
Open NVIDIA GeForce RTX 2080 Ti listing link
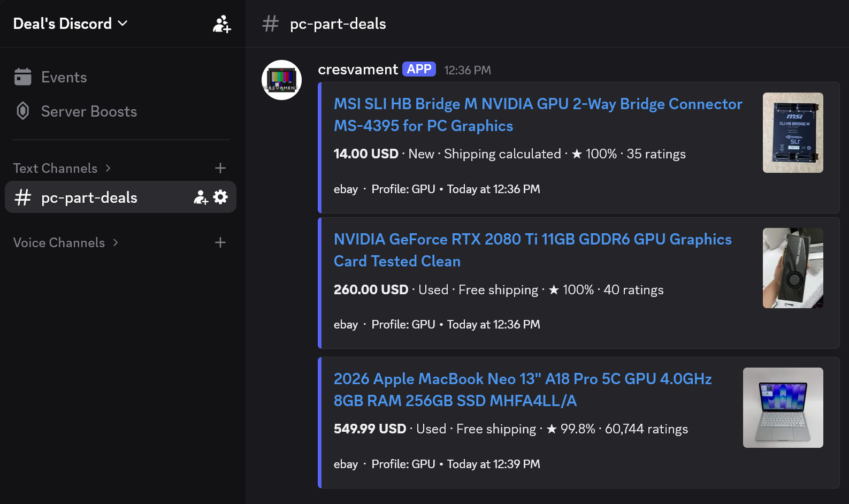click(x=533, y=250)
